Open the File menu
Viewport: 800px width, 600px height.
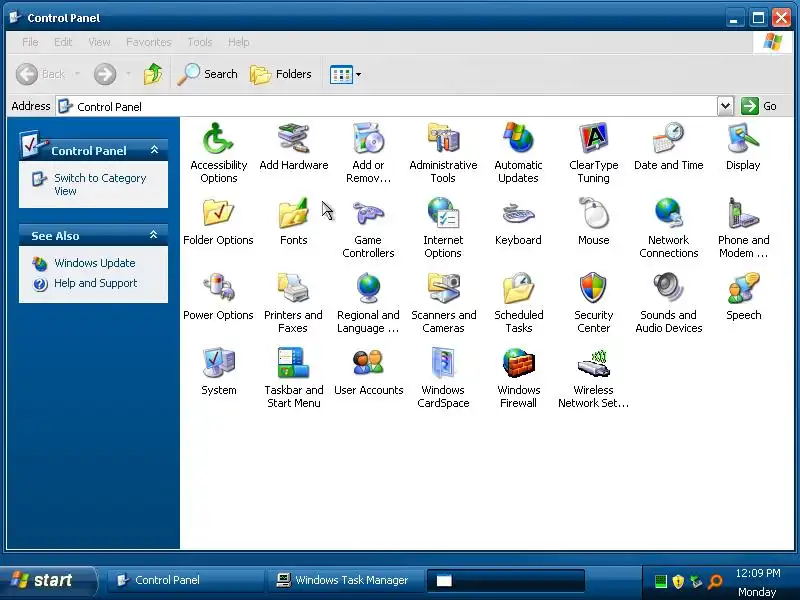30,42
